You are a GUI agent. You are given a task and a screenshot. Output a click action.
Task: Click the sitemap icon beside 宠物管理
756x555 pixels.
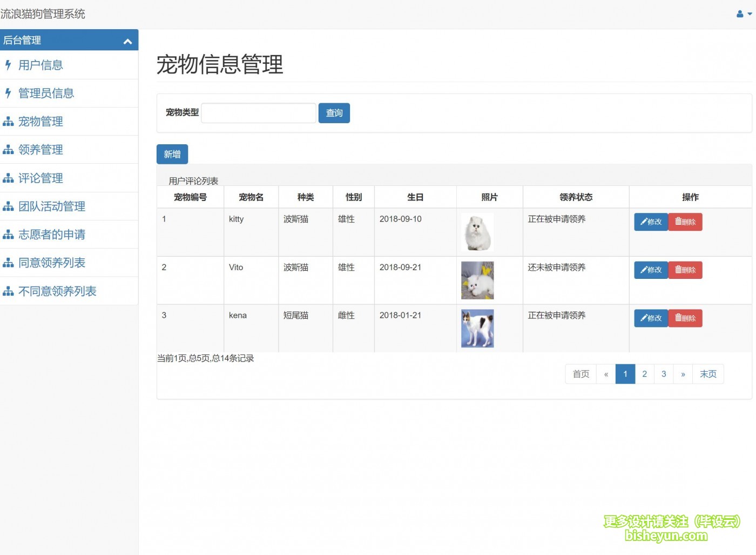tap(8, 122)
